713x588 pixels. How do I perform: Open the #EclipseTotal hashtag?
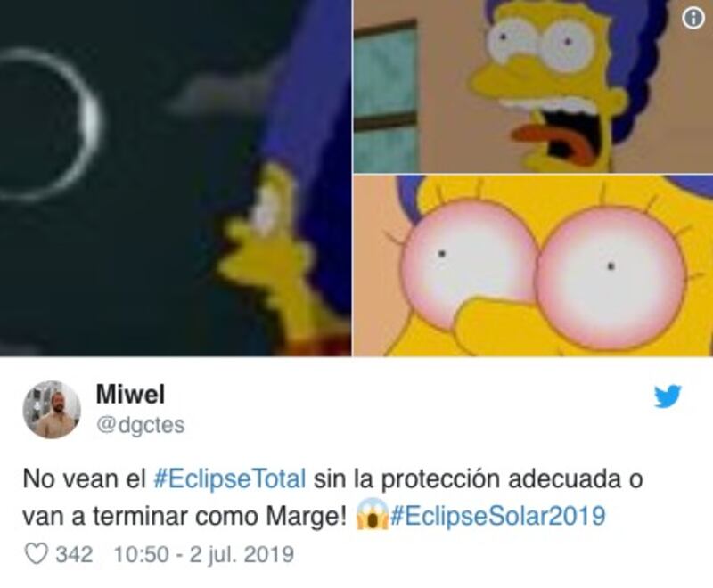pyautogui.click(x=230, y=479)
